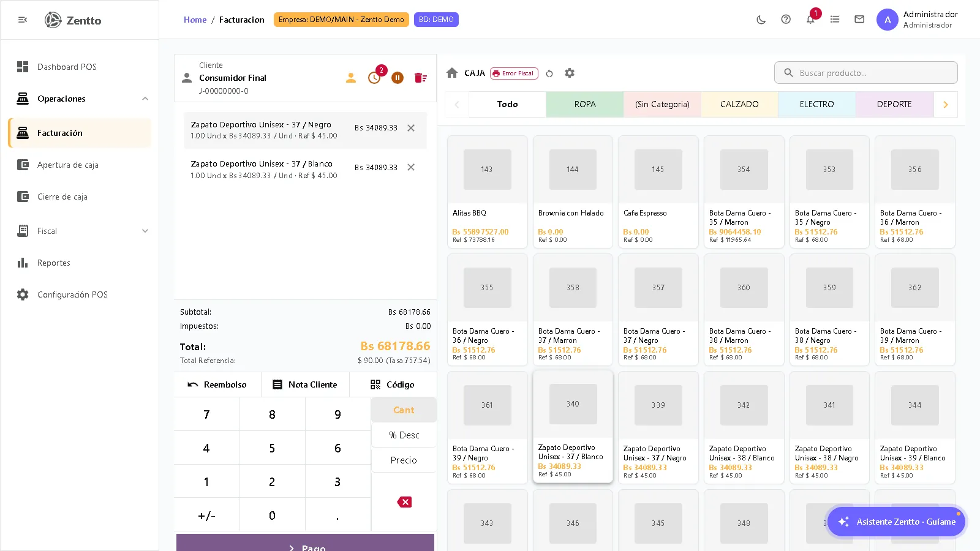This screenshot has width=980, height=551.
Task: Tap keypad digit 0
Action: (x=272, y=515)
